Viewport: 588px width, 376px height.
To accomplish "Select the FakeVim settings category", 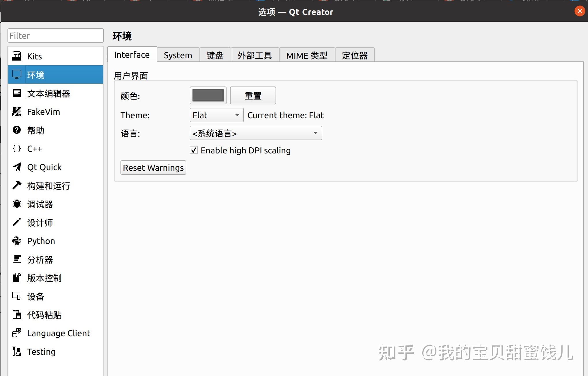I will pos(43,112).
